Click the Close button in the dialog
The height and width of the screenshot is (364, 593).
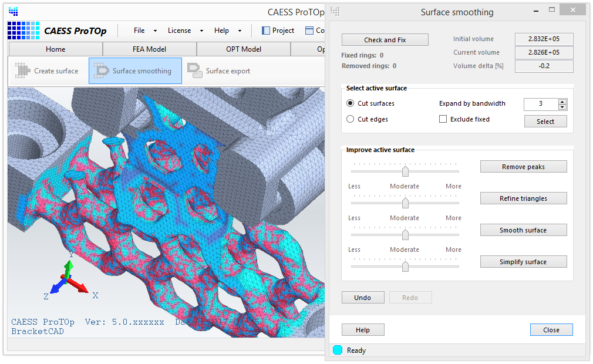(x=551, y=330)
